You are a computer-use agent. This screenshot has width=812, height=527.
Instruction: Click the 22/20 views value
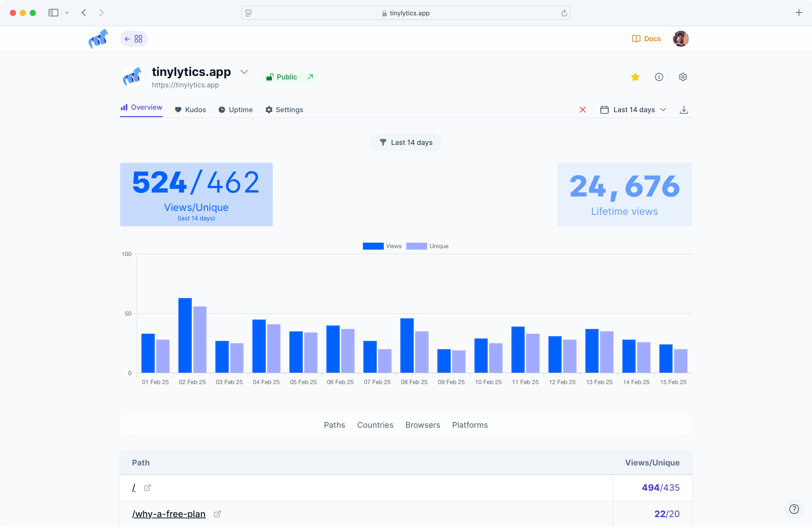coord(667,514)
